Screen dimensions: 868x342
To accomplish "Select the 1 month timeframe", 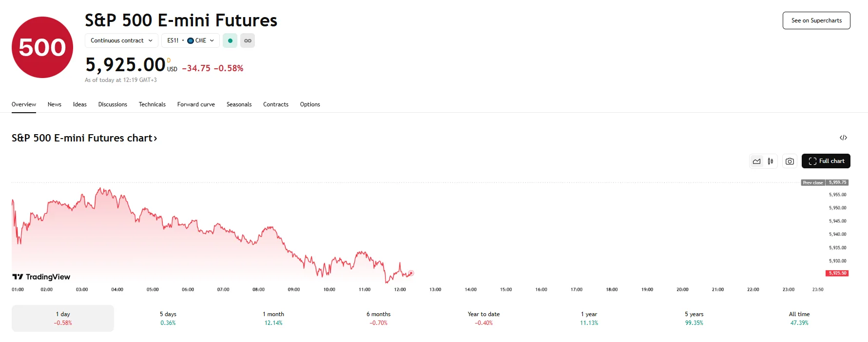I will coord(273,318).
